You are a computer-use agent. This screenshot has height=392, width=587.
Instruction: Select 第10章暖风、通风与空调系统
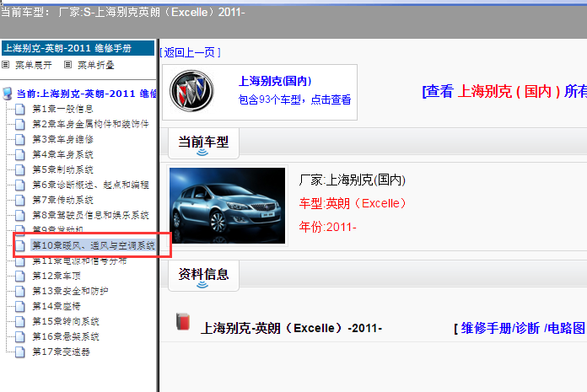(94, 245)
